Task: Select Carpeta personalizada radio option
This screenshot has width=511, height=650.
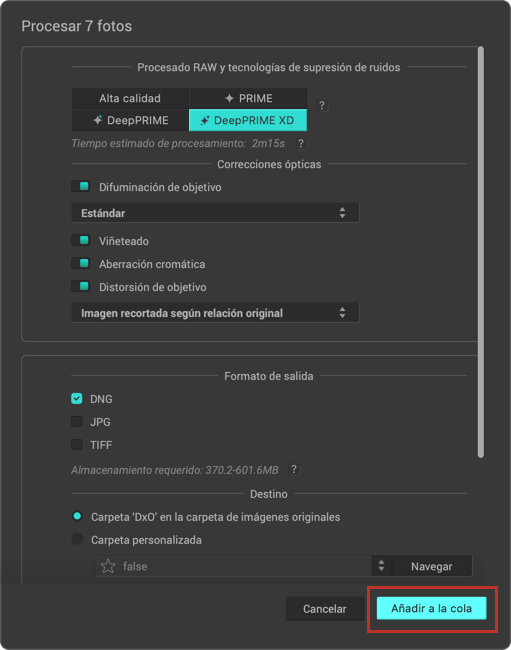Action: click(x=77, y=539)
